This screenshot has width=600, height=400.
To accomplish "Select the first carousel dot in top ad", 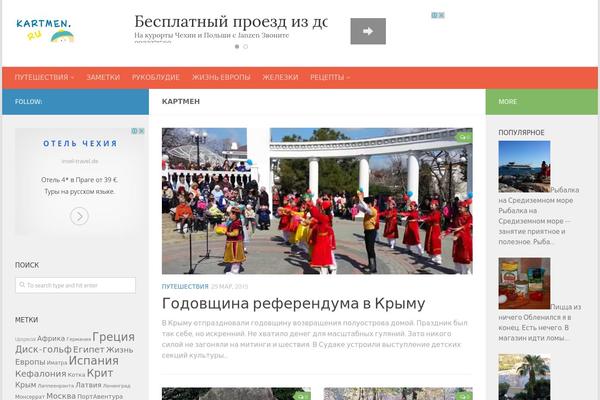I will click(237, 47).
